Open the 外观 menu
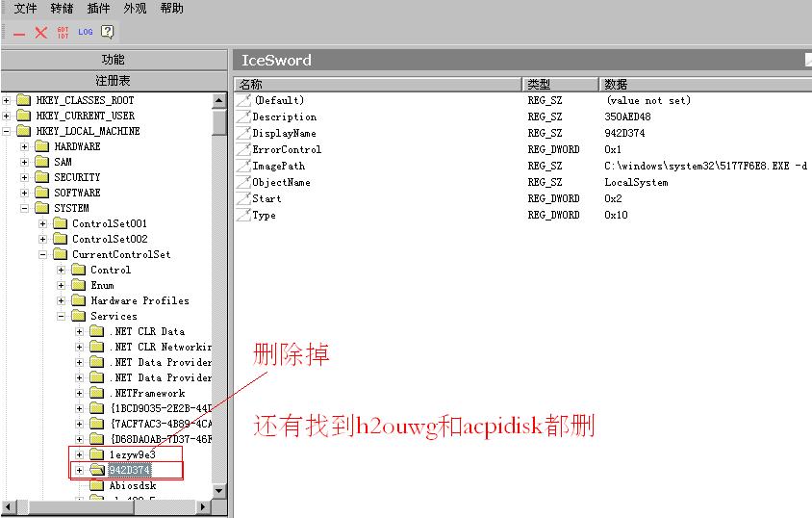This screenshot has height=518, width=812. [135, 9]
